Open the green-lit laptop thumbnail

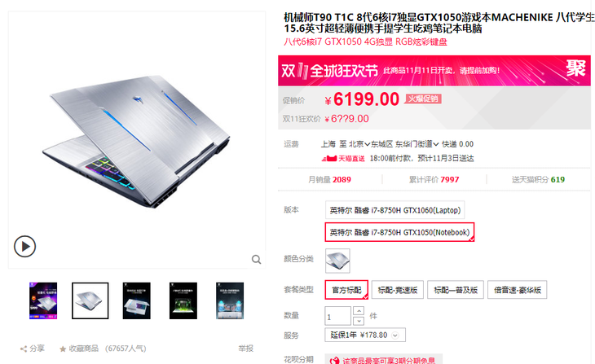coord(183,300)
